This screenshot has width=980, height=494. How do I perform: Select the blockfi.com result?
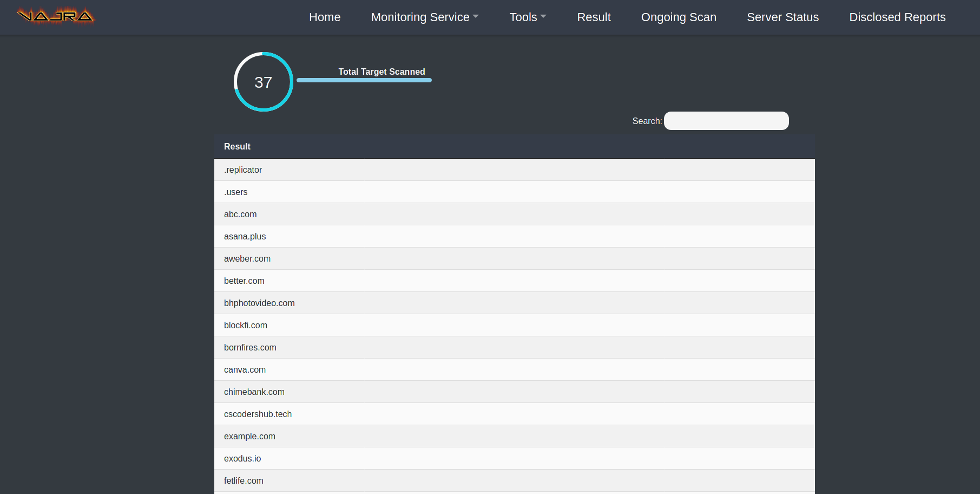pyautogui.click(x=515, y=325)
